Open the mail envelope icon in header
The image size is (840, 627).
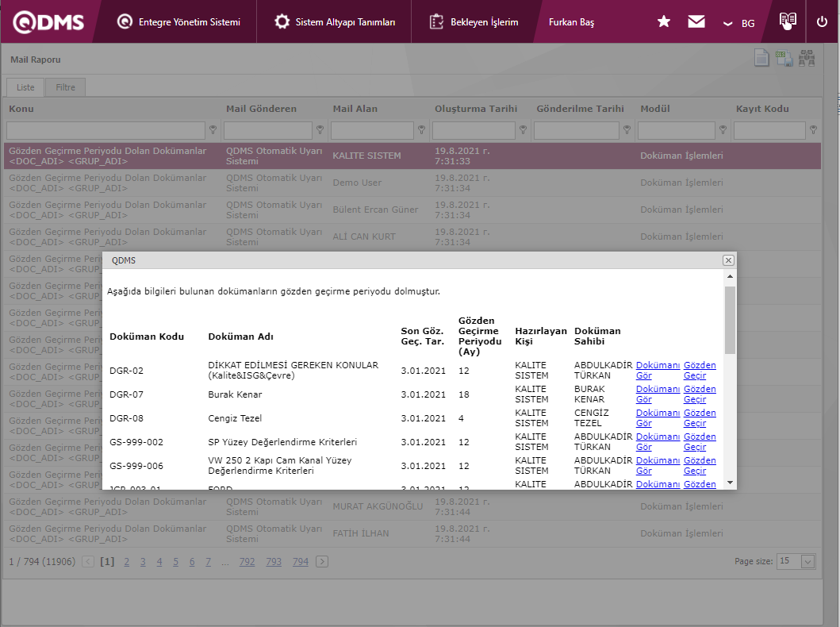coord(696,22)
